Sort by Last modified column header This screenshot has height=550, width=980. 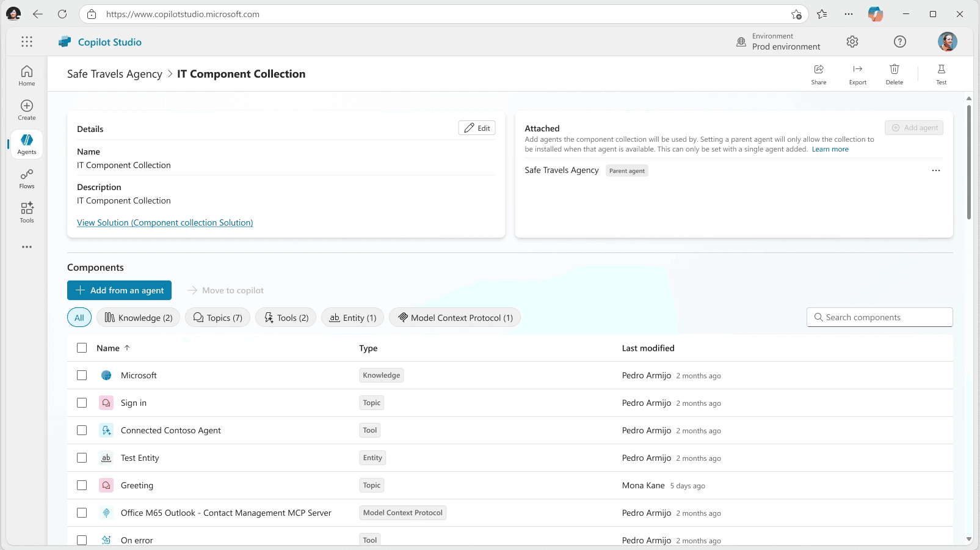(648, 348)
